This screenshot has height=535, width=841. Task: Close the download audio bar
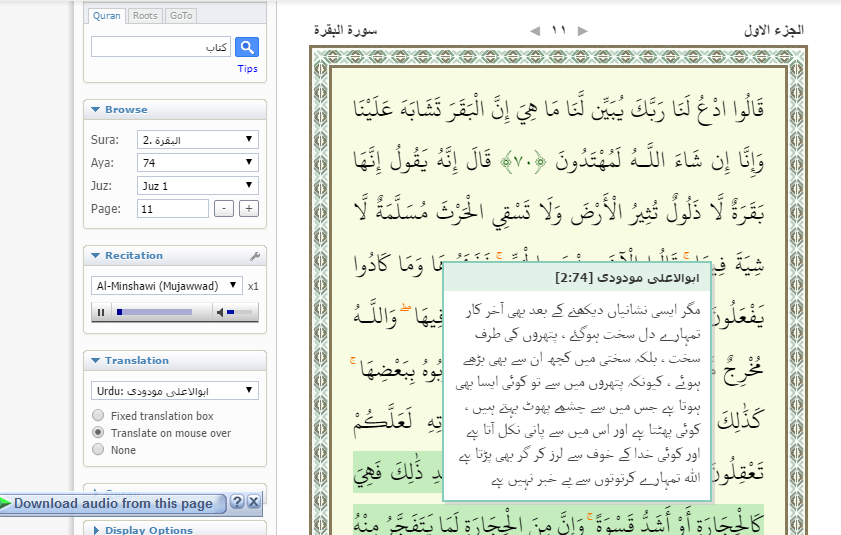pos(254,502)
